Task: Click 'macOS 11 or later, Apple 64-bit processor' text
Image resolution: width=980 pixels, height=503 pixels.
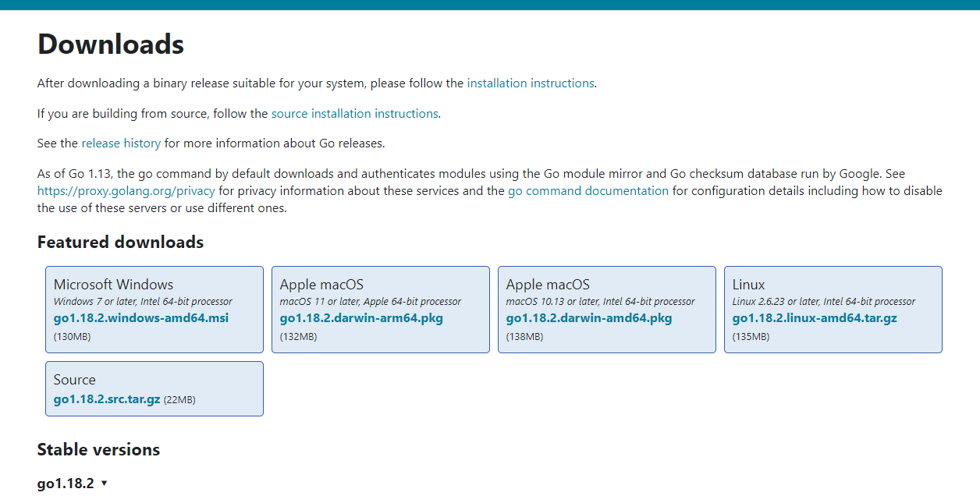Action: click(x=371, y=302)
